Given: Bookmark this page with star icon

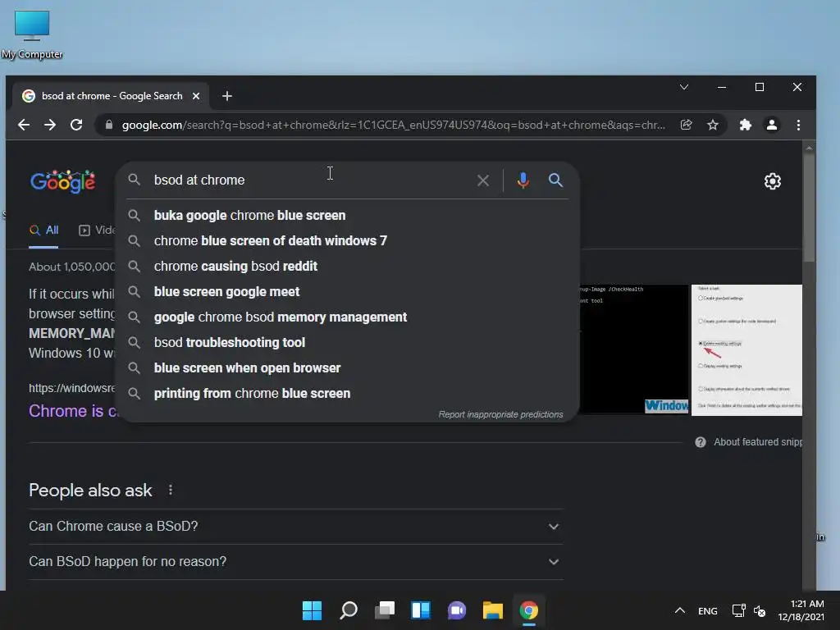Looking at the screenshot, I should 713,125.
